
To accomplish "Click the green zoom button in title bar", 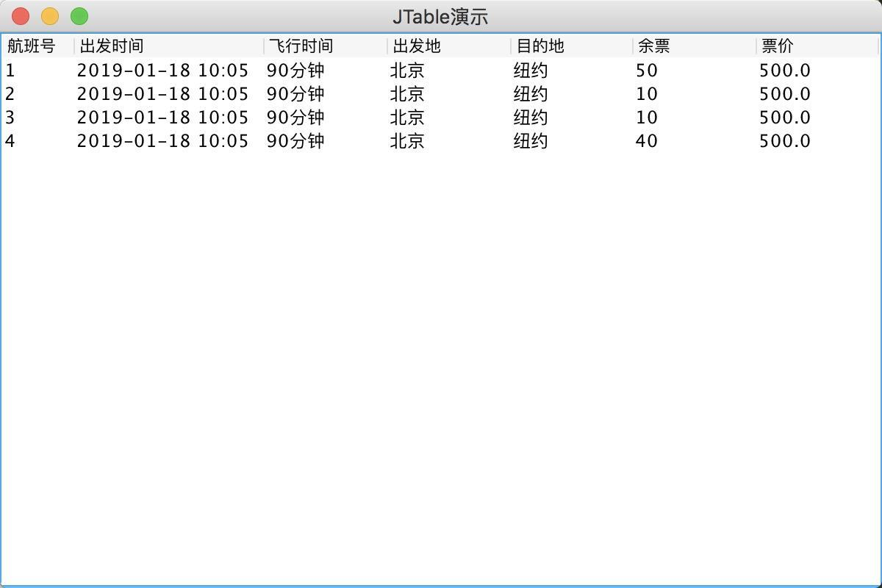I will [x=79, y=15].
